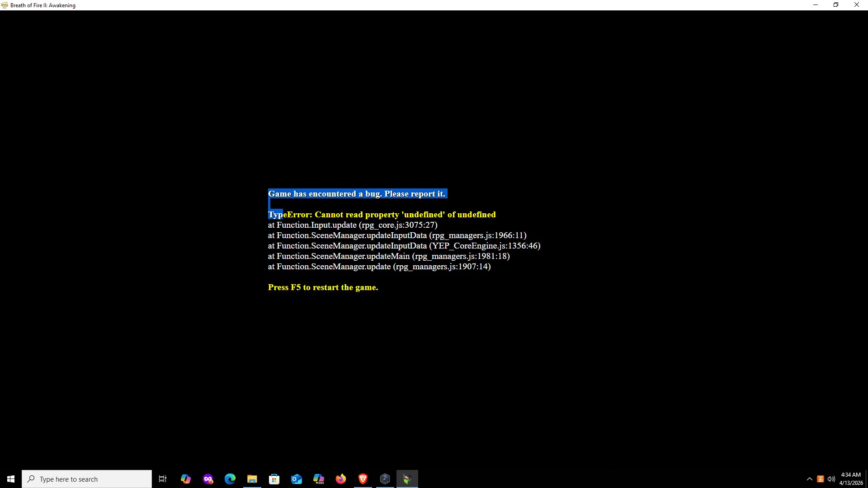Open the clock and date flyout
The height and width of the screenshot is (488, 868).
pos(851,479)
